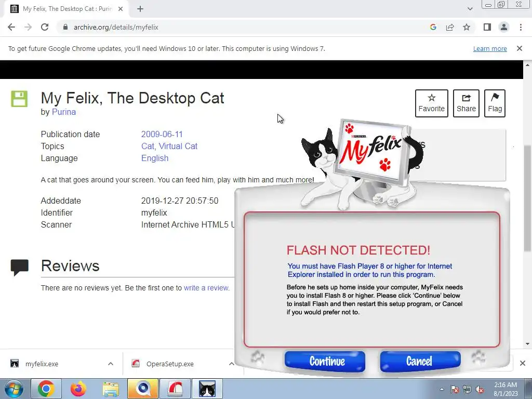532x399 pixels.
Task: Reload the archive.org page
Action: point(45,27)
